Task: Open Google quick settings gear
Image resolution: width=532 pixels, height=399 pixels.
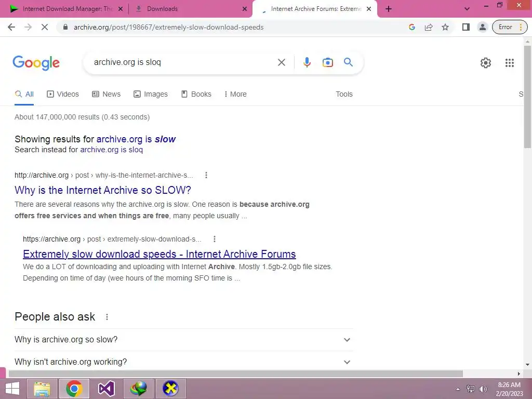Action: point(486,63)
